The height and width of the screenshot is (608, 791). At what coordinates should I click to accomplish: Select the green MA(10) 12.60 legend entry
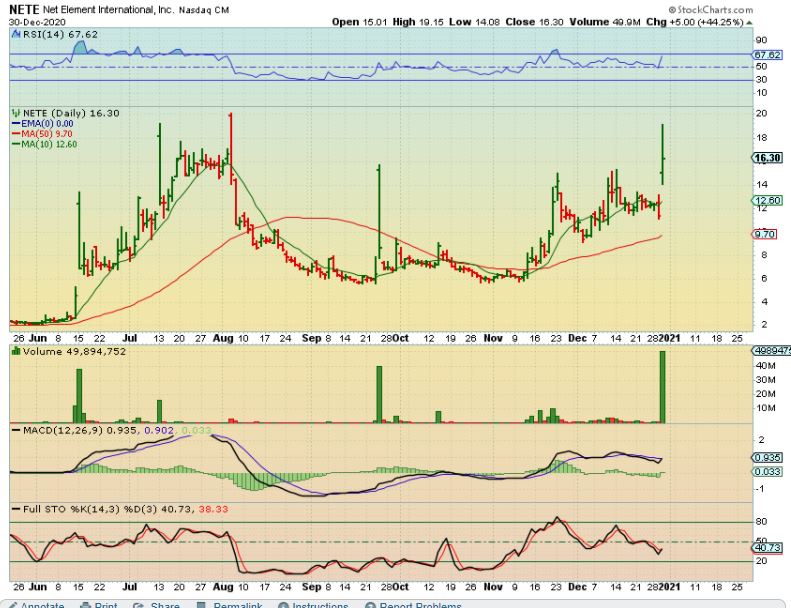(x=42, y=144)
